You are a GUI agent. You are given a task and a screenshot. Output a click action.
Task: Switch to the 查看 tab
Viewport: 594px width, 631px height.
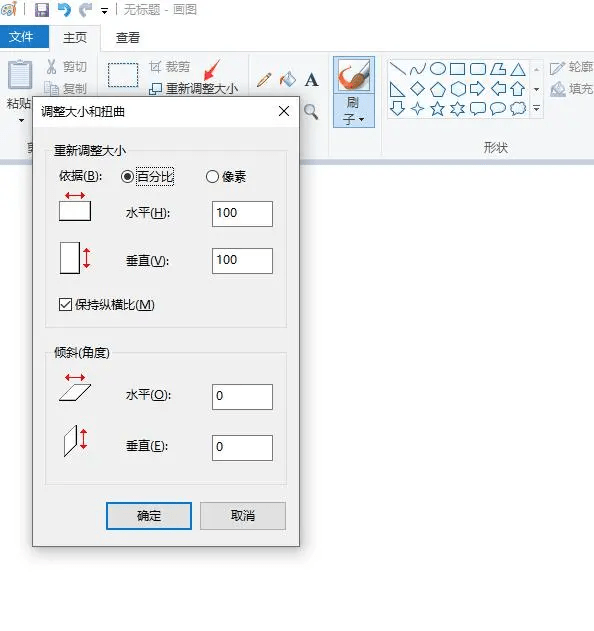[128, 37]
